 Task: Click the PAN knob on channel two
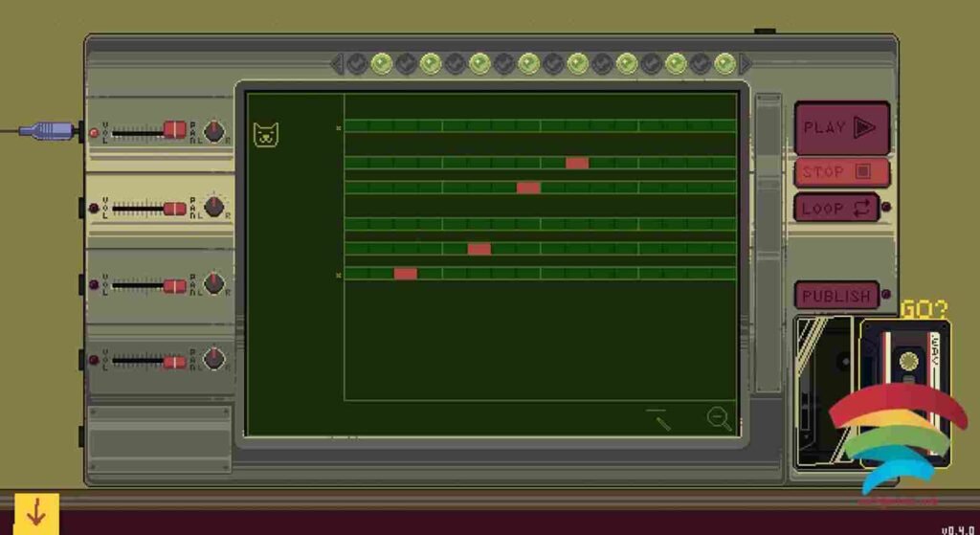214,207
